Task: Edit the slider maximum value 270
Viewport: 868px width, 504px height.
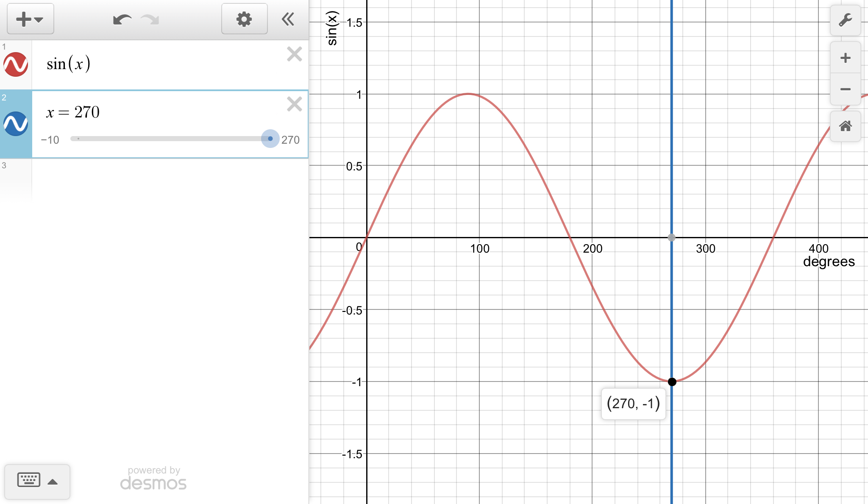Action: point(290,140)
